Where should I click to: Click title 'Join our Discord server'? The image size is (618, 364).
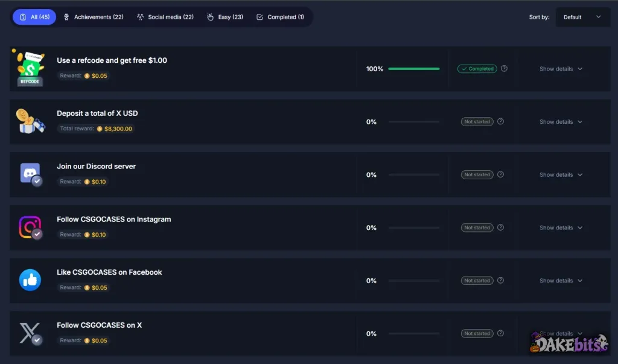pyautogui.click(x=96, y=166)
